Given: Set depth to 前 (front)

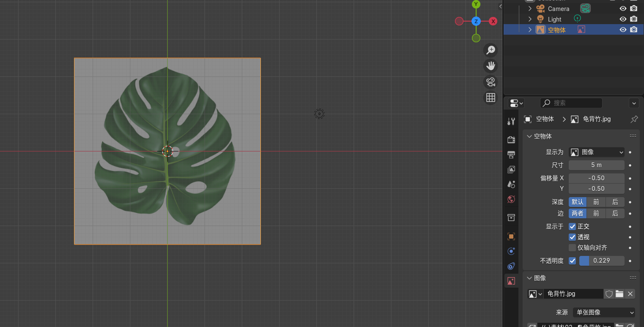Looking at the screenshot, I should [596, 202].
